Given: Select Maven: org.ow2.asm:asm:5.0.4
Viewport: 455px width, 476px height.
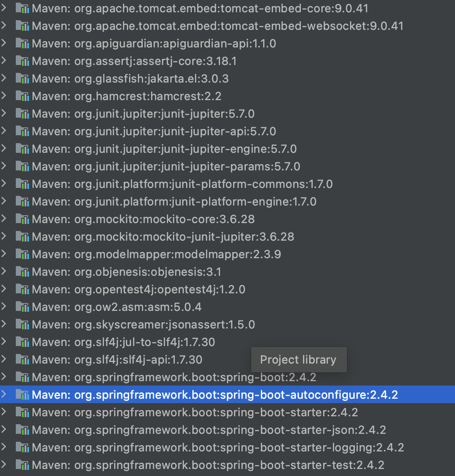Looking at the screenshot, I should tap(116, 307).
